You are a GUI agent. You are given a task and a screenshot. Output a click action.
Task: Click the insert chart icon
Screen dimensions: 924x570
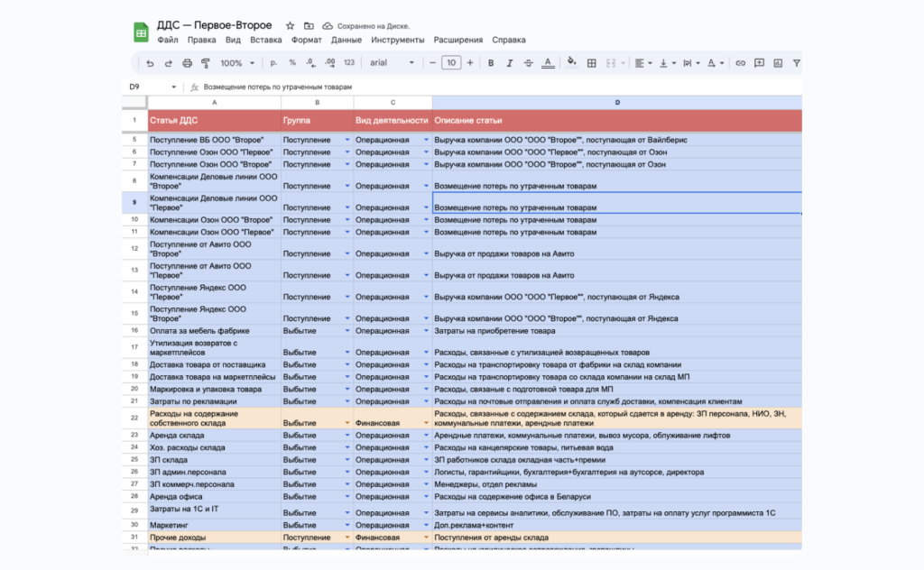tap(779, 63)
